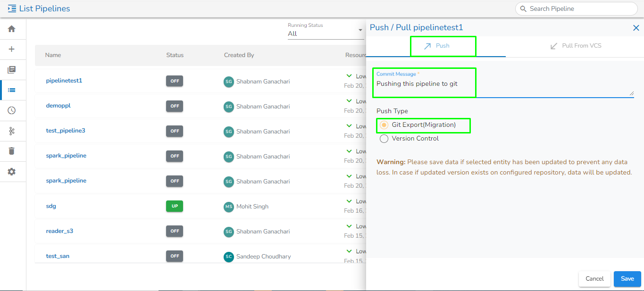
Task: Open pipelinetest1 pipeline link
Action: pyautogui.click(x=64, y=81)
